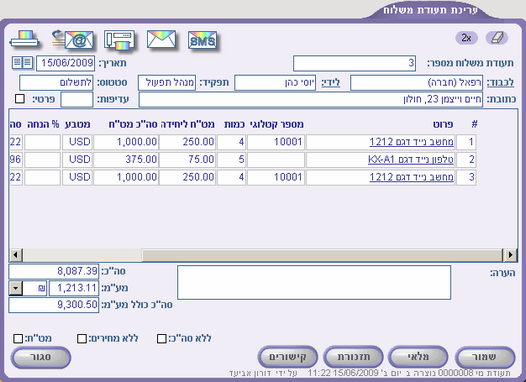Click the recipient field רפאל (חברה)
526x382 pixels.
coord(417,83)
